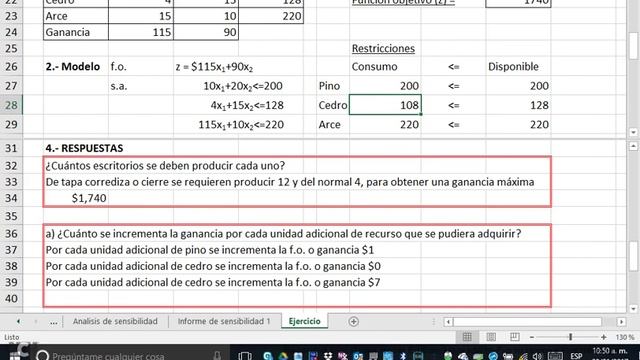Open the Analisis de sensibilidad sheet tab
The height and width of the screenshot is (360, 640).
[x=115, y=321]
